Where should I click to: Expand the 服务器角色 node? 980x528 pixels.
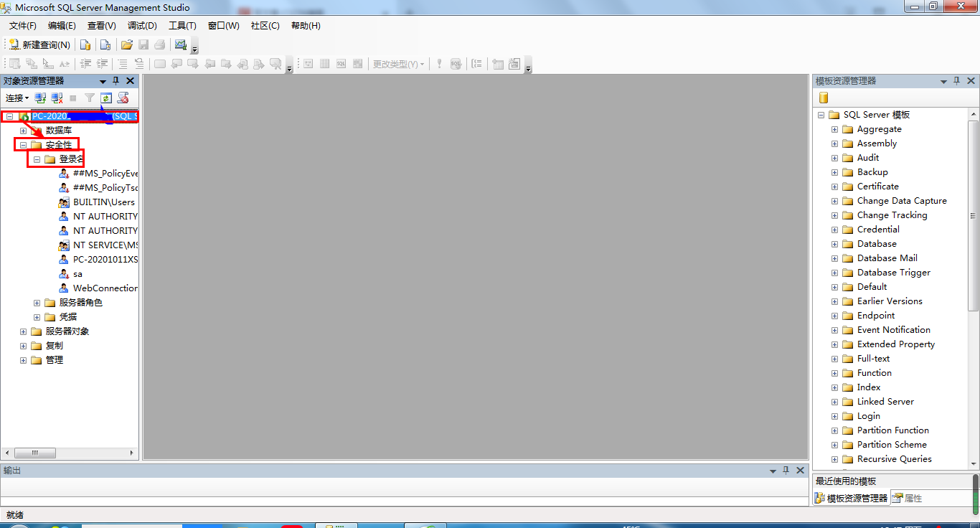pyautogui.click(x=37, y=303)
